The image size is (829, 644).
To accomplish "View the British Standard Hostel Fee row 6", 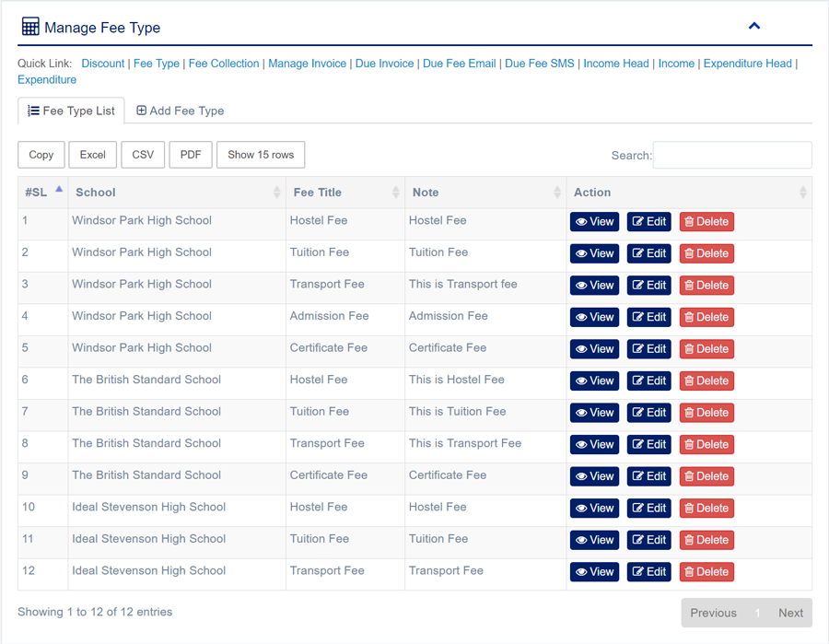I will point(594,381).
